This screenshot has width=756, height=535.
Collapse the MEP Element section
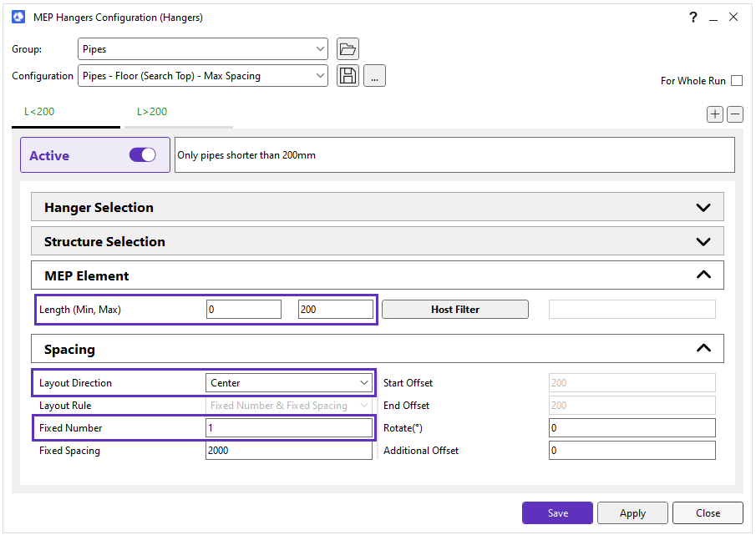coord(703,275)
